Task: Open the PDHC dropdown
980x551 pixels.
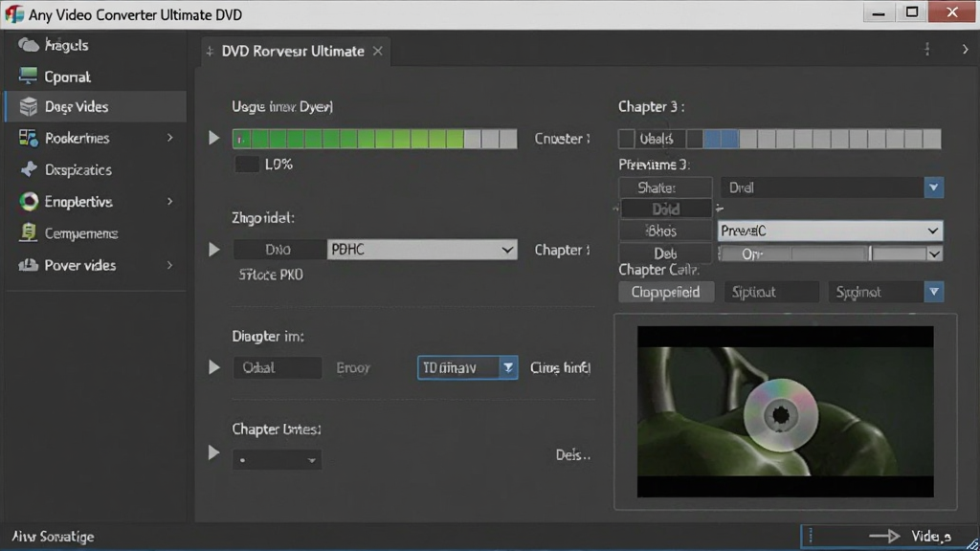Action: 422,250
